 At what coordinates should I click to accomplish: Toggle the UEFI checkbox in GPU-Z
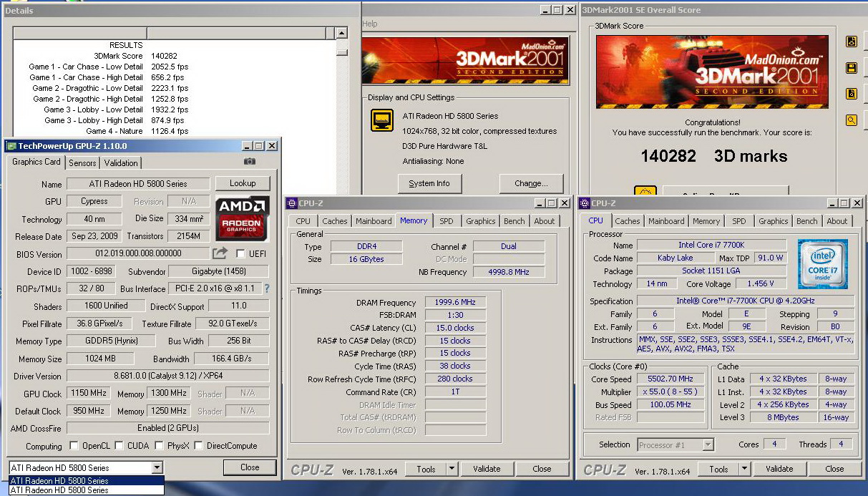click(x=240, y=253)
